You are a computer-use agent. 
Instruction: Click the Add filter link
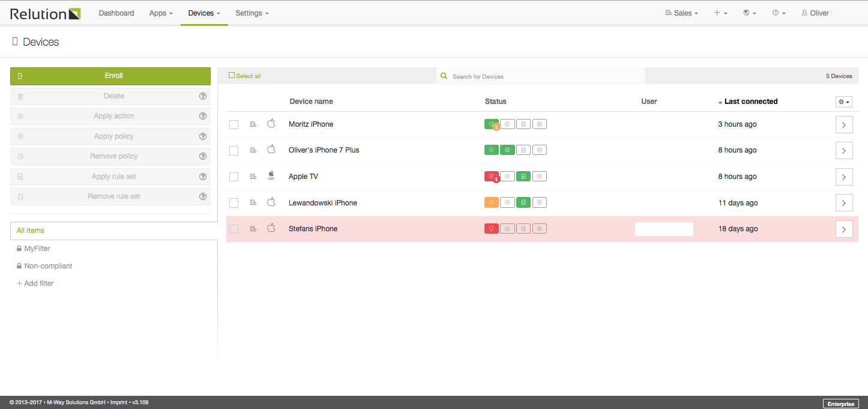35,283
